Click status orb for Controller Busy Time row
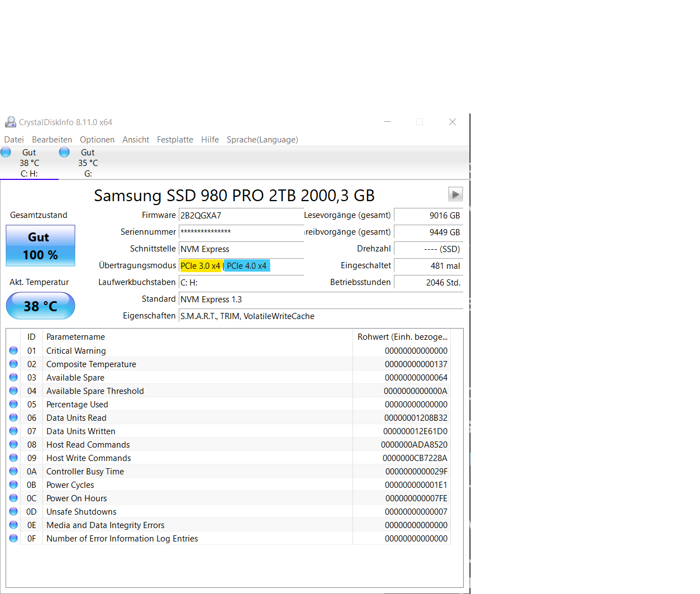700x594 pixels. coord(13,471)
